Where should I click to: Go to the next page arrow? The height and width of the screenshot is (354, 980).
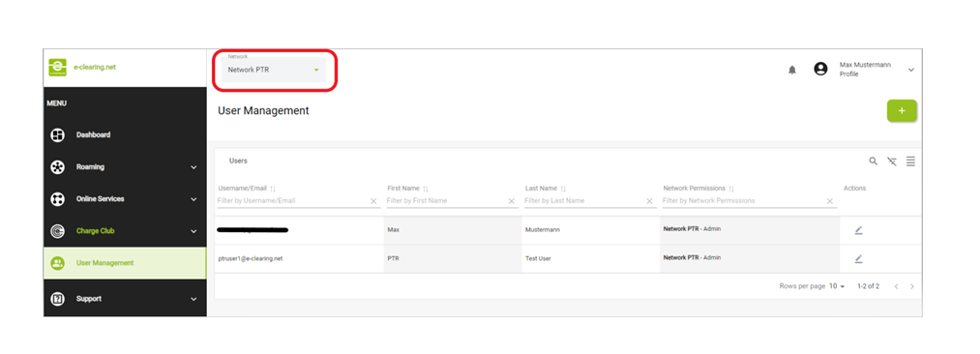click(x=912, y=286)
